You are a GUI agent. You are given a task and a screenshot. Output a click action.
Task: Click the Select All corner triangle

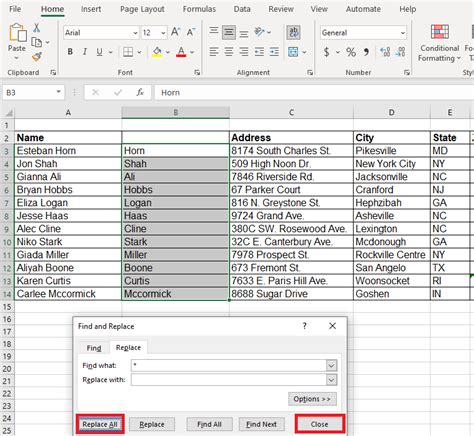pyautogui.click(x=8, y=113)
